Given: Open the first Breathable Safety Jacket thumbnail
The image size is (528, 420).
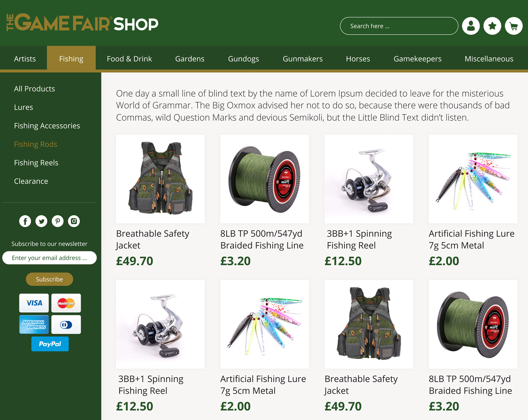Looking at the screenshot, I should pos(160,179).
